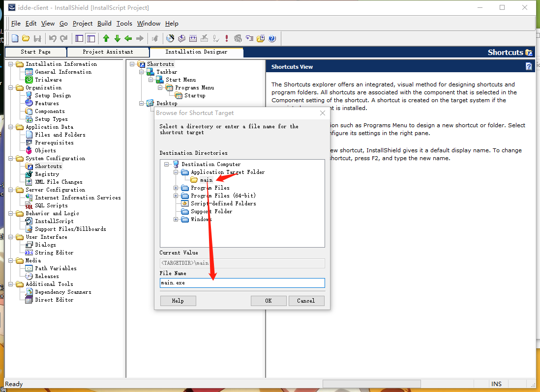The height and width of the screenshot is (392, 540).
Task: Open the Components view
Action: 50,112
